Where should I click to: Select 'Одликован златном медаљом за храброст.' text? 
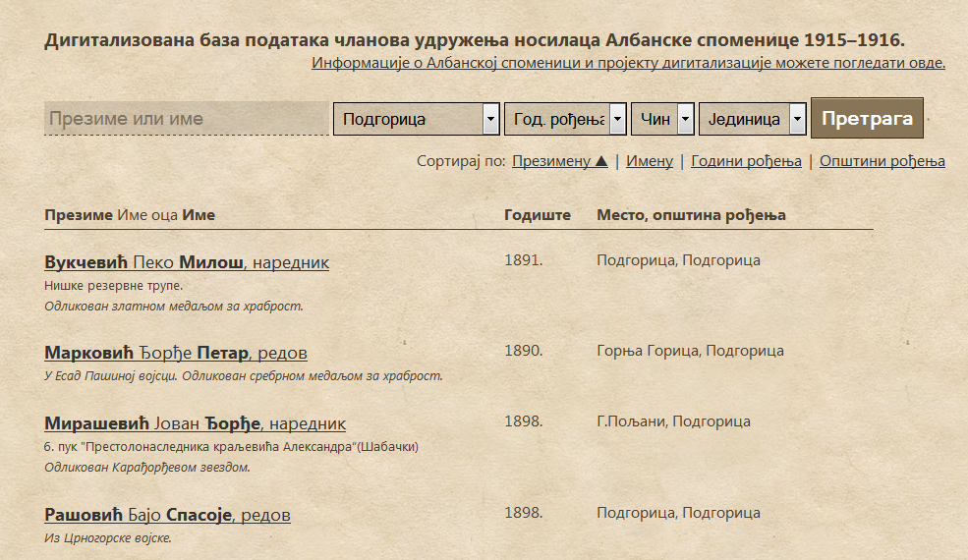[174, 307]
